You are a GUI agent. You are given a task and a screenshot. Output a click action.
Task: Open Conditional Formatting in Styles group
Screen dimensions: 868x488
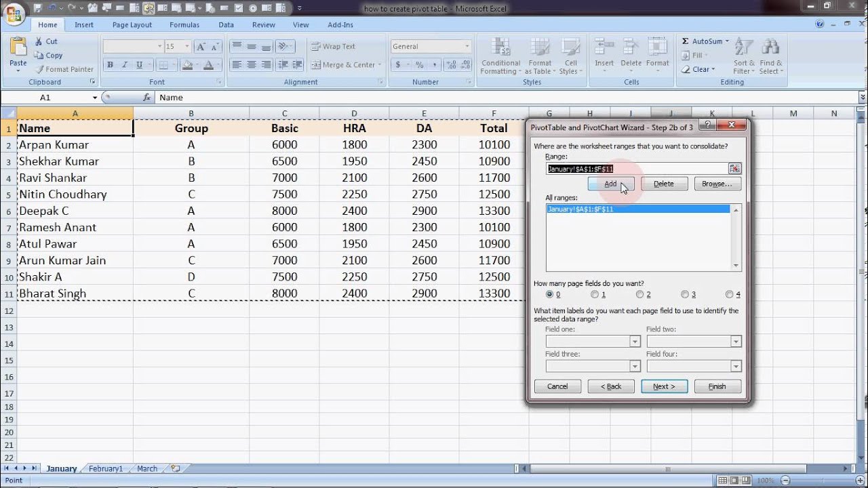(x=500, y=57)
